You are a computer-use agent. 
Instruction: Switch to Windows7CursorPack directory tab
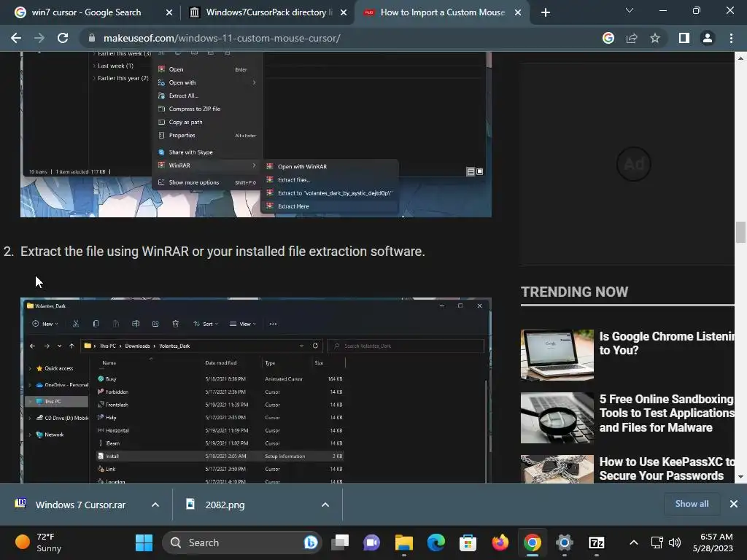coord(269,12)
